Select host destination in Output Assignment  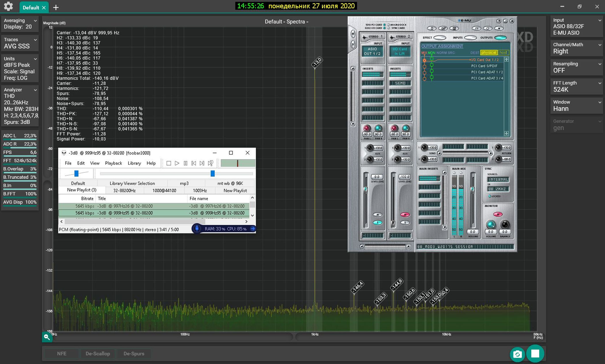coord(503,52)
